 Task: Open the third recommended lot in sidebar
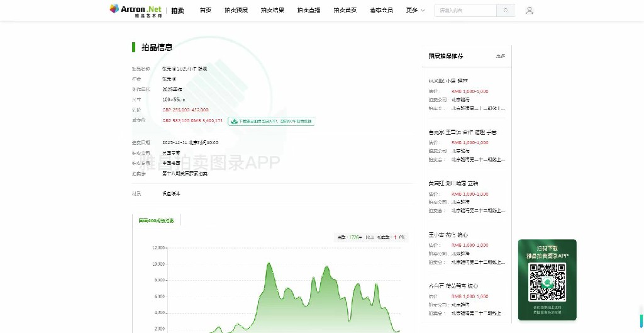tap(453, 183)
